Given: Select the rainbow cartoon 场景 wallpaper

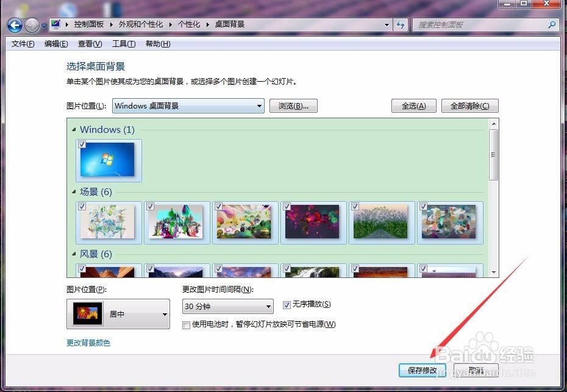Looking at the screenshot, I should pyautogui.click(x=244, y=222).
